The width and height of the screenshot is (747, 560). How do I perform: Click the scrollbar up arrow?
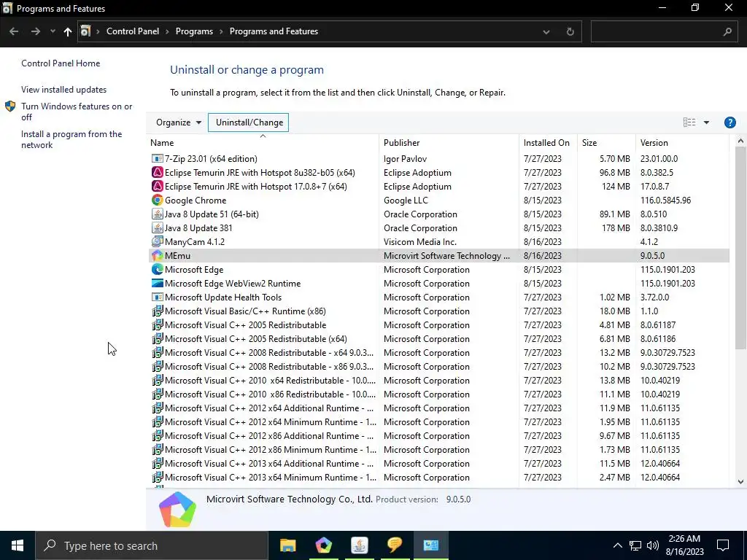pyautogui.click(x=740, y=141)
